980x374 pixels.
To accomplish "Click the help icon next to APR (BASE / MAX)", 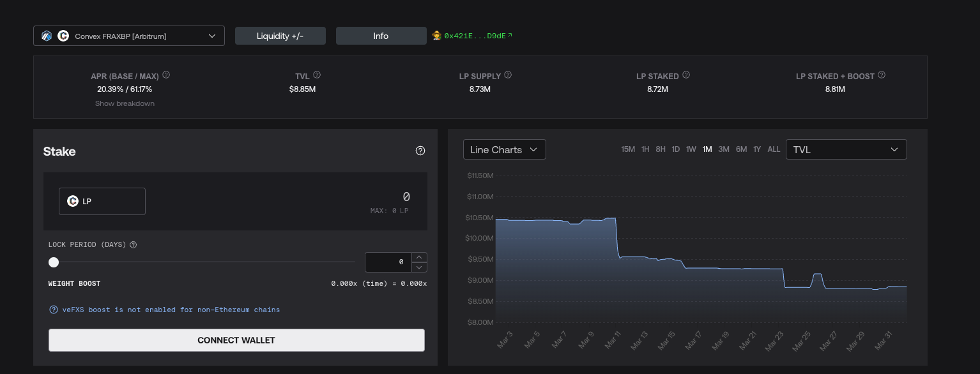I will (x=166, y=75).
